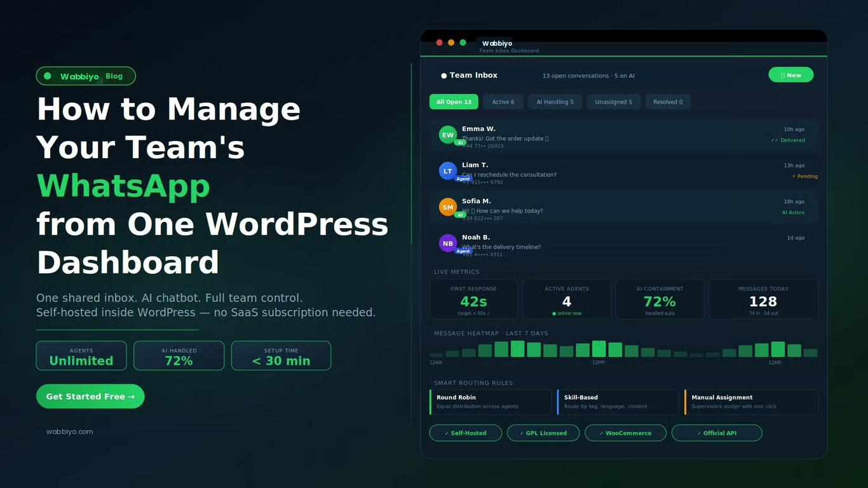Viewport: 868px width, 488px height.
Task: Click the 'online now' status text
Action: [567, 313]
